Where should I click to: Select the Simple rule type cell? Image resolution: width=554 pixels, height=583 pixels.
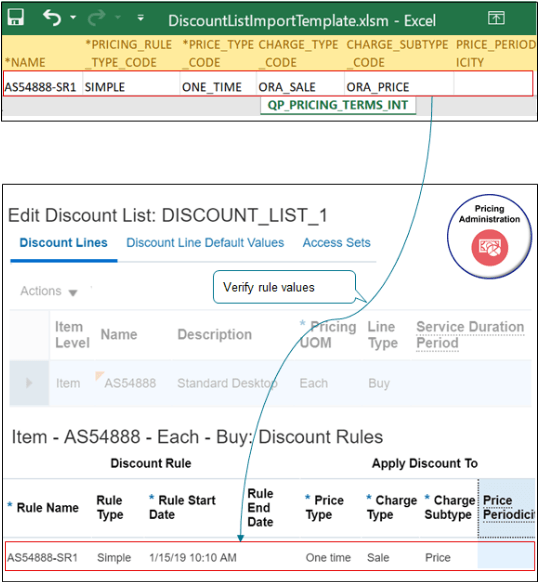(x=114, y=558)
